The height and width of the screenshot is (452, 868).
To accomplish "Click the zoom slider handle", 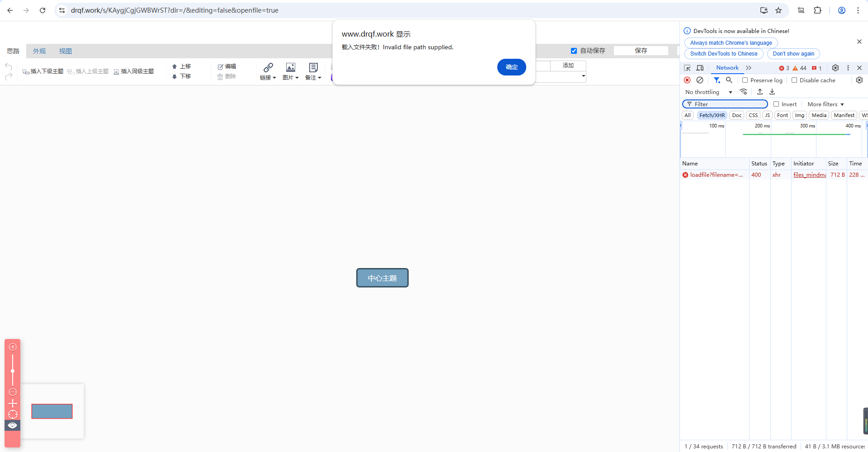I will [13, 371].
